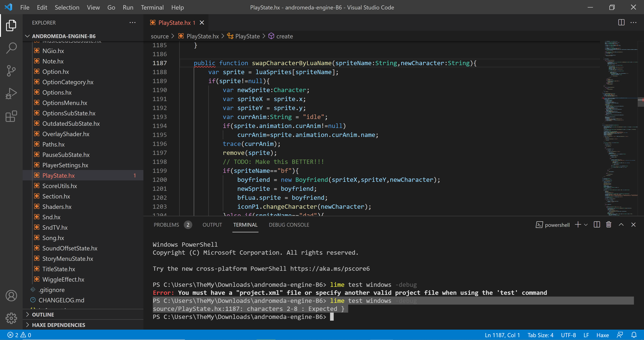644x340 pixels.
Task: Maximize the panel height
Action: tap(621, 225)
